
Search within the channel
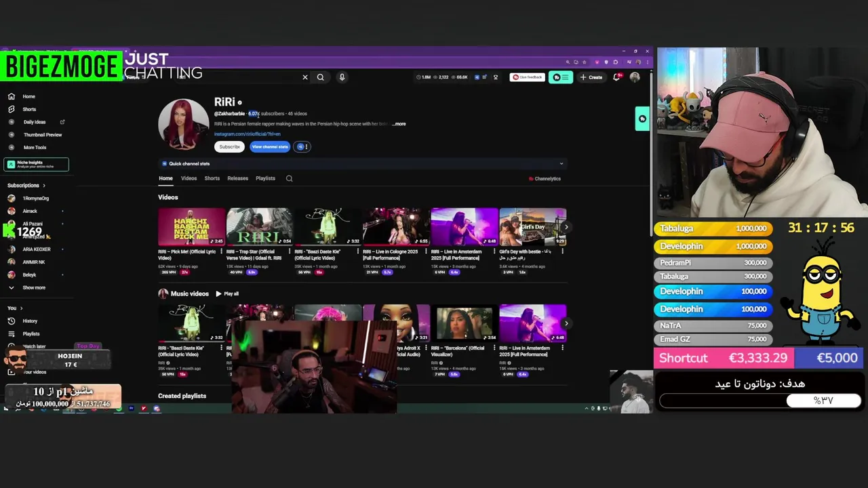tap(289, 178)
